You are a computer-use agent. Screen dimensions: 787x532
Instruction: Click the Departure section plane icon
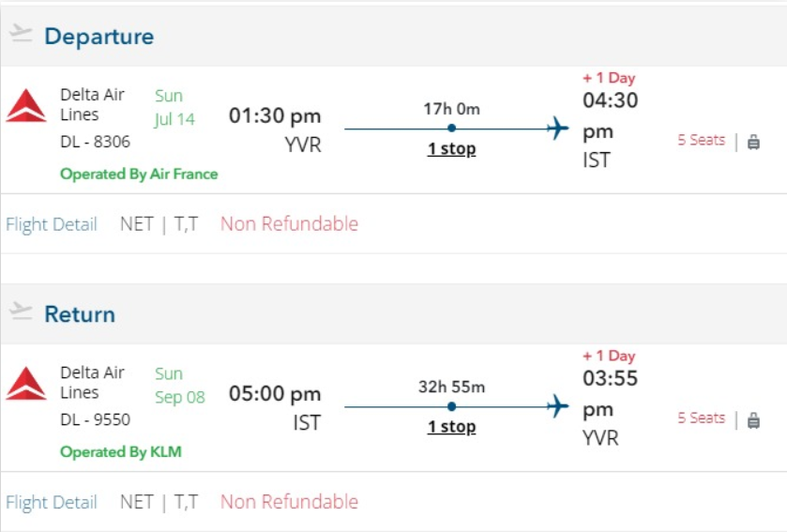[x=21, y=35]
